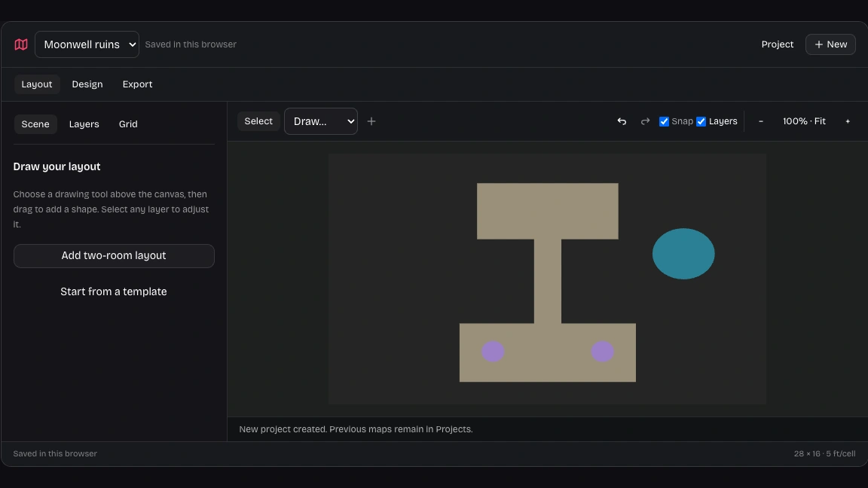Click '28 × 16 · 5 ft/cell' status text

[824, 453]
